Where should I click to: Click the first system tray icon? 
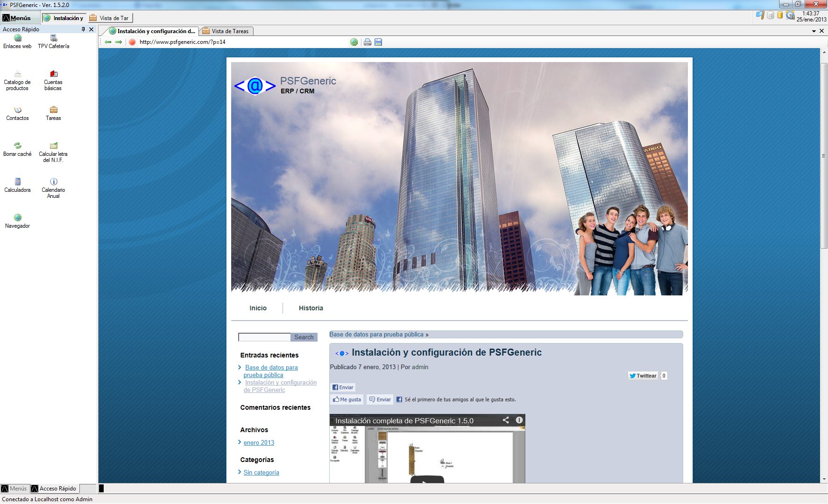pyautogui.click(x=760, y=15)
